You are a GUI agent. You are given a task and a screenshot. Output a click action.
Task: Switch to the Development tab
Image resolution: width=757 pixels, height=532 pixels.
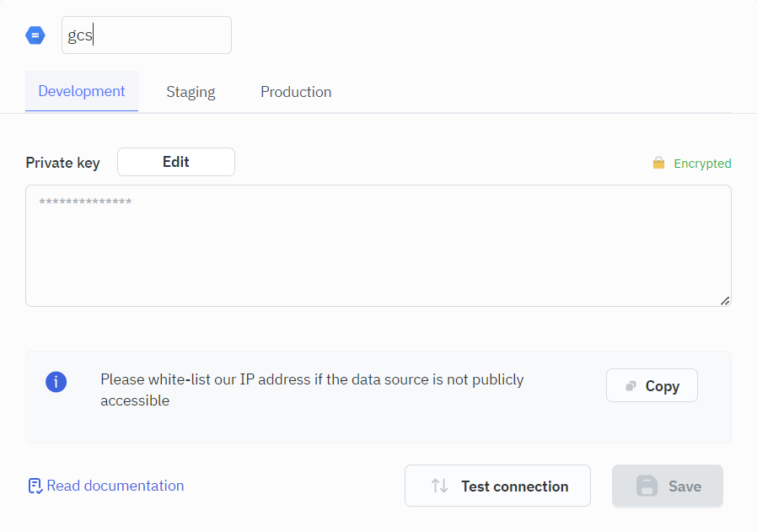point(82,91)
